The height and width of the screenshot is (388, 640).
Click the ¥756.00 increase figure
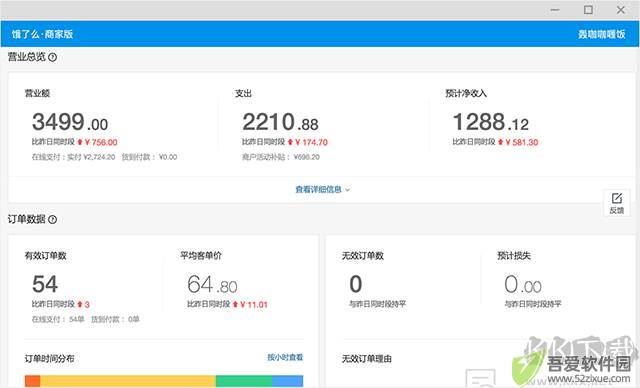tap(101, 142)
